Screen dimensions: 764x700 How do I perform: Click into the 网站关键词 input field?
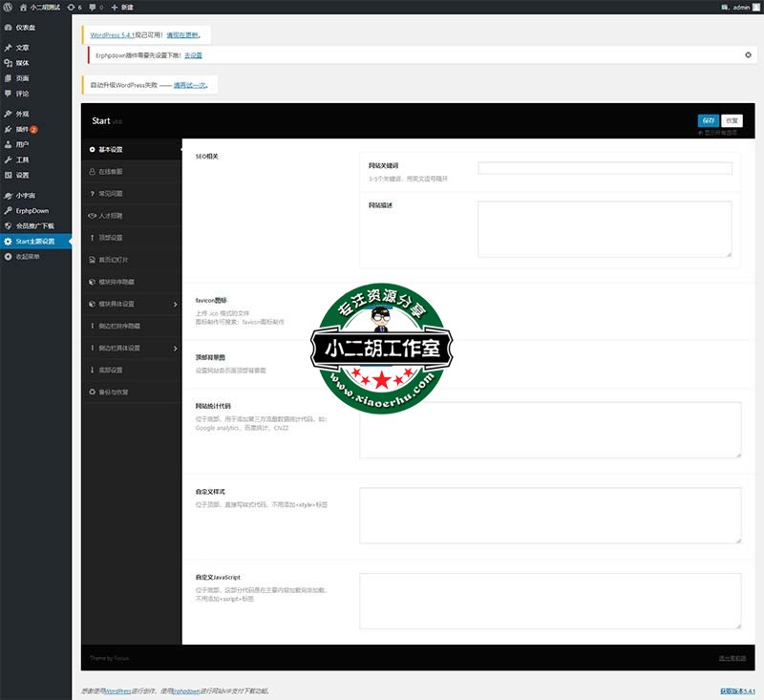605,168
